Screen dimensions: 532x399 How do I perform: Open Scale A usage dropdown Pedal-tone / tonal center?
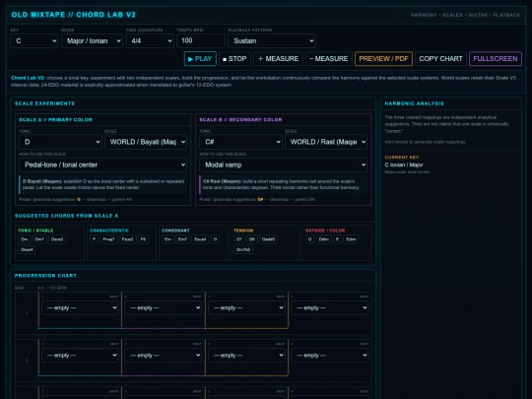pos(102,165)
